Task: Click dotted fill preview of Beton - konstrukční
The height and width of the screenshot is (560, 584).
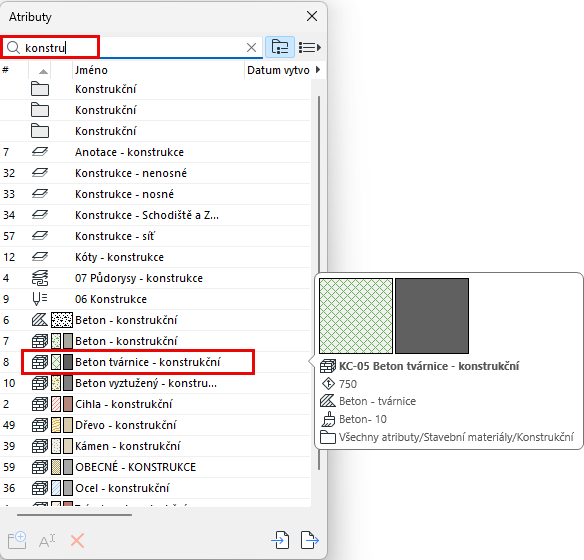Action: coord(62,320)
